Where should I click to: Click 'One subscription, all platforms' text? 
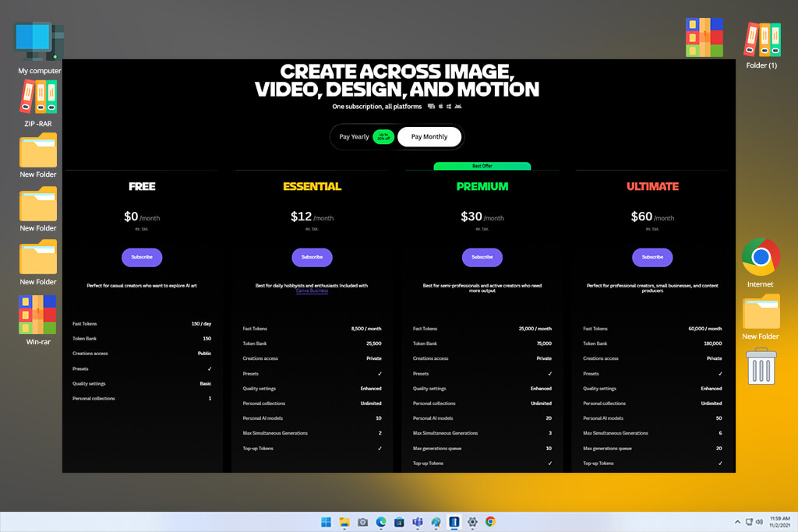pos(376,107)
